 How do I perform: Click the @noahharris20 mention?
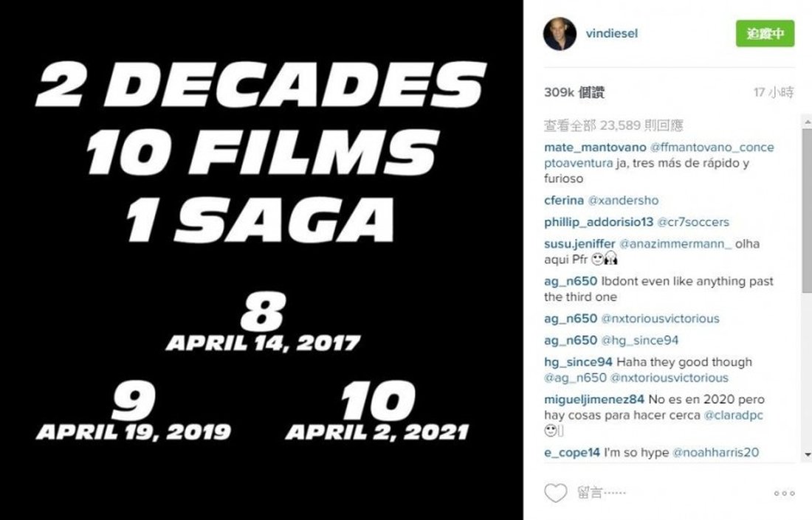click(x=716, y=452)
